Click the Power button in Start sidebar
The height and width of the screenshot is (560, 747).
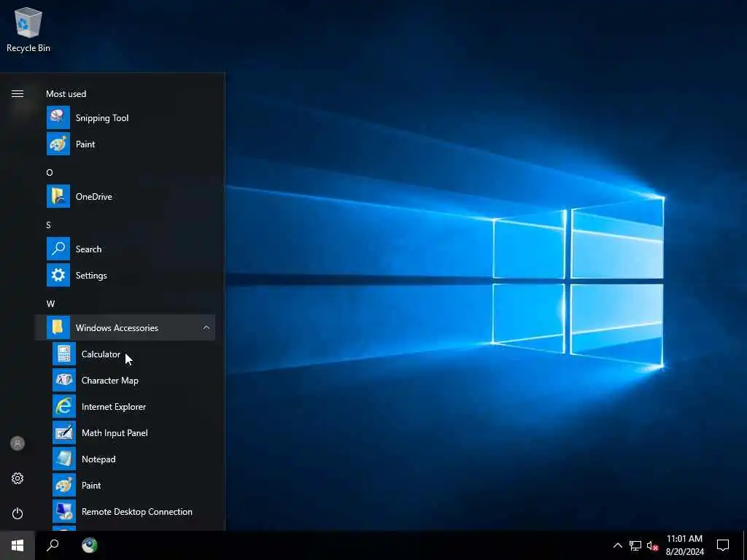(18, 513)
